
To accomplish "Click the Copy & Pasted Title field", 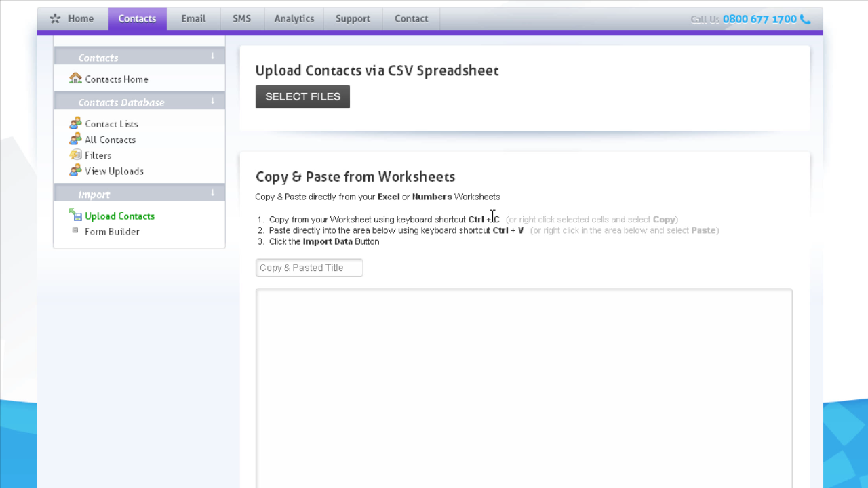I will pyautogui.click(x=309, y=268).
